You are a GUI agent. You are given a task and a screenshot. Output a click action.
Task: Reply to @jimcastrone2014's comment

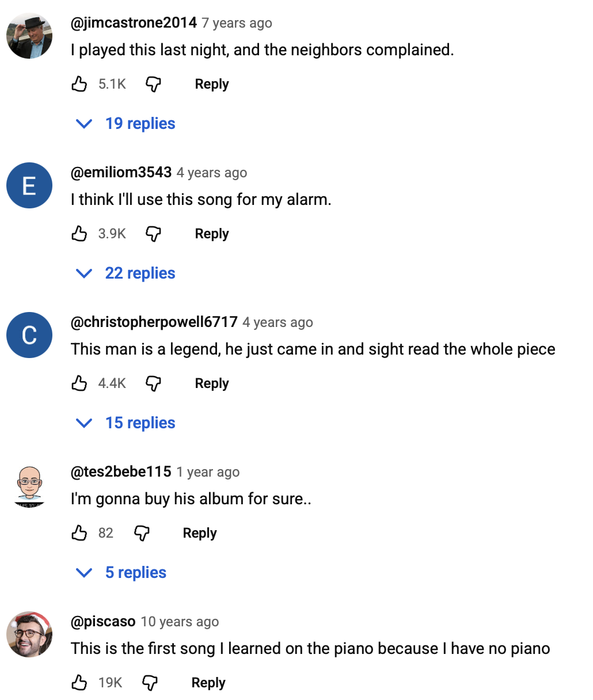(x=212, y=84)
